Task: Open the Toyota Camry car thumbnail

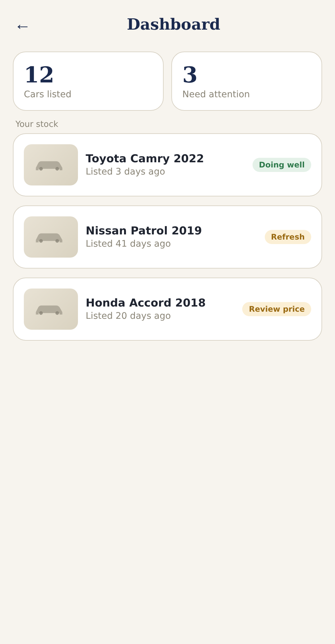Action: pyautogui.click(x=51, y=165)
